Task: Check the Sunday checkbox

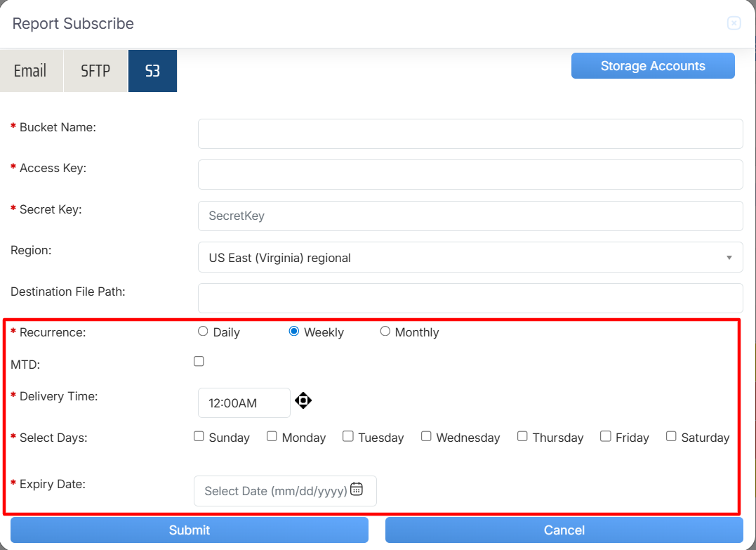Action: pyautogui.click(x=199, y=436)
